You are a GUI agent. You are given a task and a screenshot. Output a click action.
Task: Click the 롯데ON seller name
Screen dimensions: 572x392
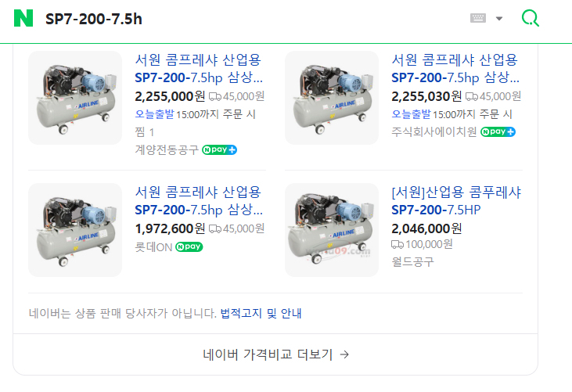point(153,246)
